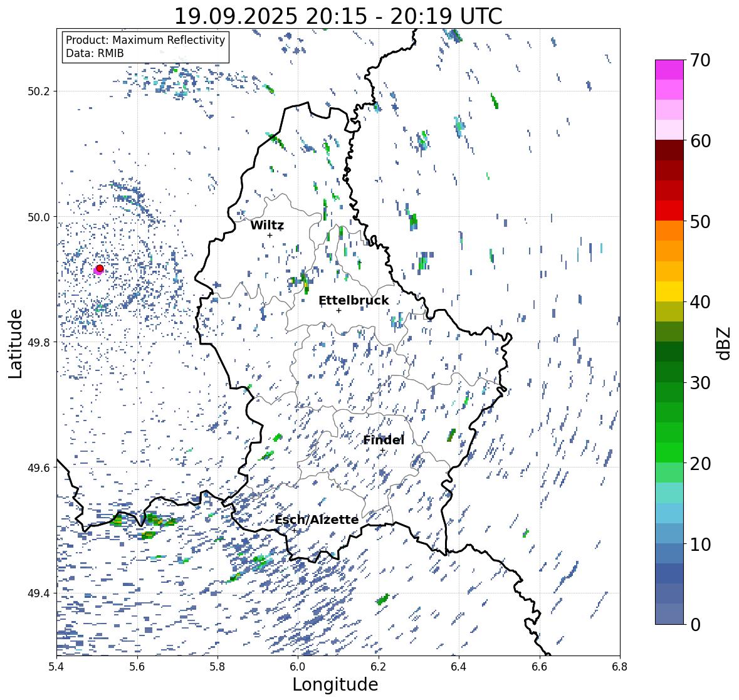
Task: Click the Latitude axis label
Action: (x=15, y=343)
